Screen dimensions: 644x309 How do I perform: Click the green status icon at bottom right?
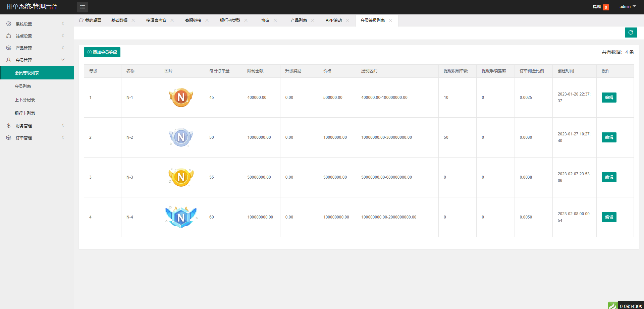(613, 305)
